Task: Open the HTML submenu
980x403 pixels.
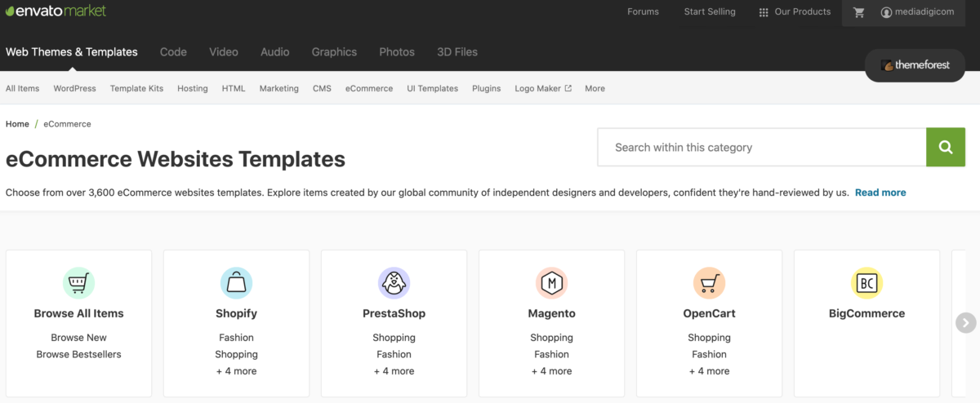Action: tap(234, 88)
